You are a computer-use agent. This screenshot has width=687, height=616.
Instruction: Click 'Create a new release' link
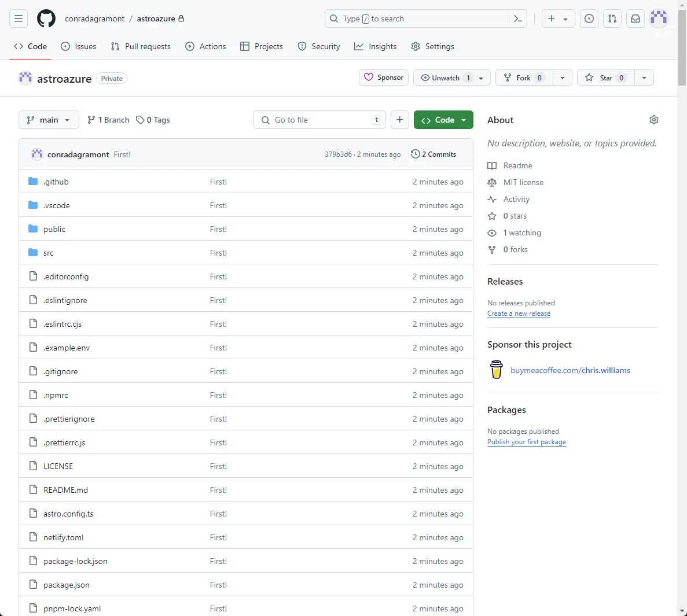tap(519, 313)
